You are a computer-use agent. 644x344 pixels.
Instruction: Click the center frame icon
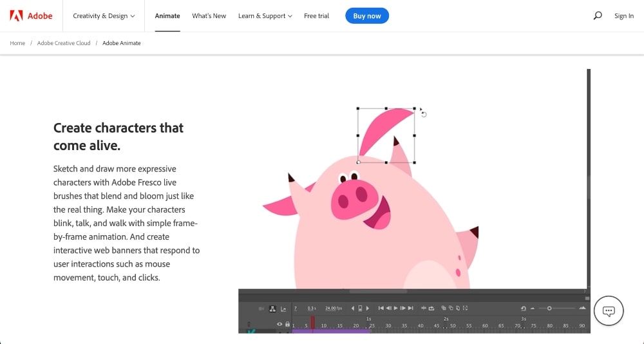[424, 308]
